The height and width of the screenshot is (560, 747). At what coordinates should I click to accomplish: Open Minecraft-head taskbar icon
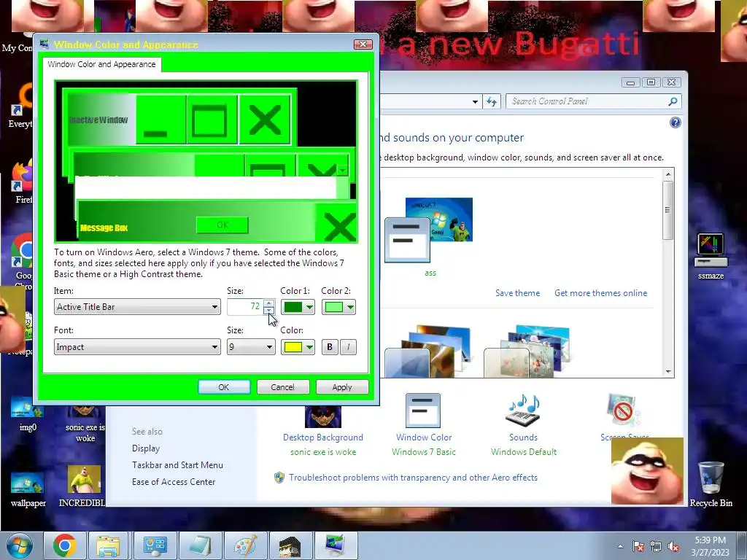(290, 545)
